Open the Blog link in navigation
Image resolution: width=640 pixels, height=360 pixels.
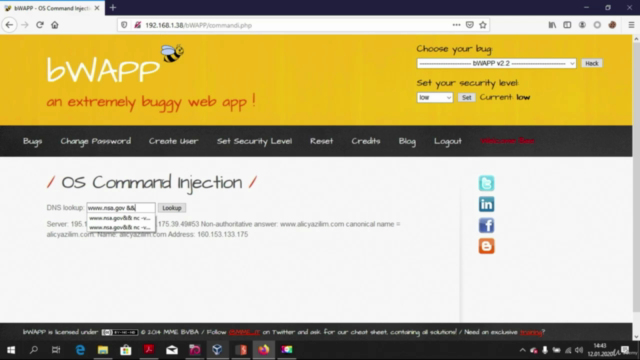coord(407,141)
